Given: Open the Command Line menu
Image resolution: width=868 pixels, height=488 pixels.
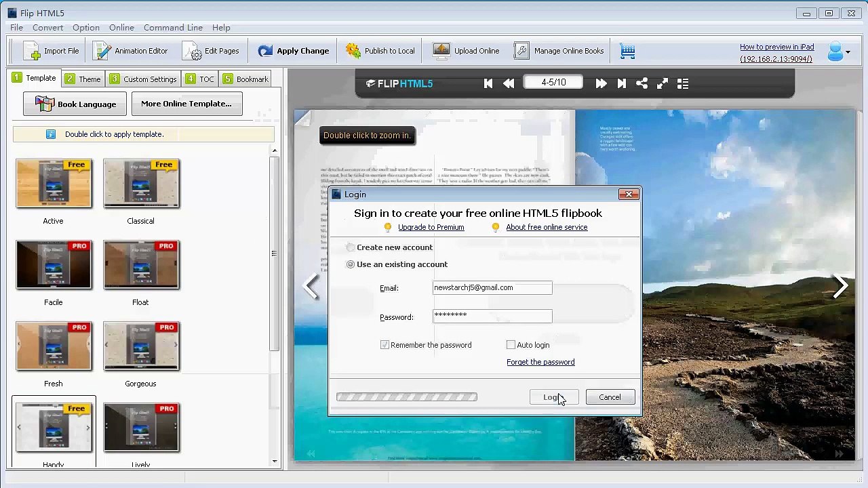Looking at the screenshot, I should [173, 28].
